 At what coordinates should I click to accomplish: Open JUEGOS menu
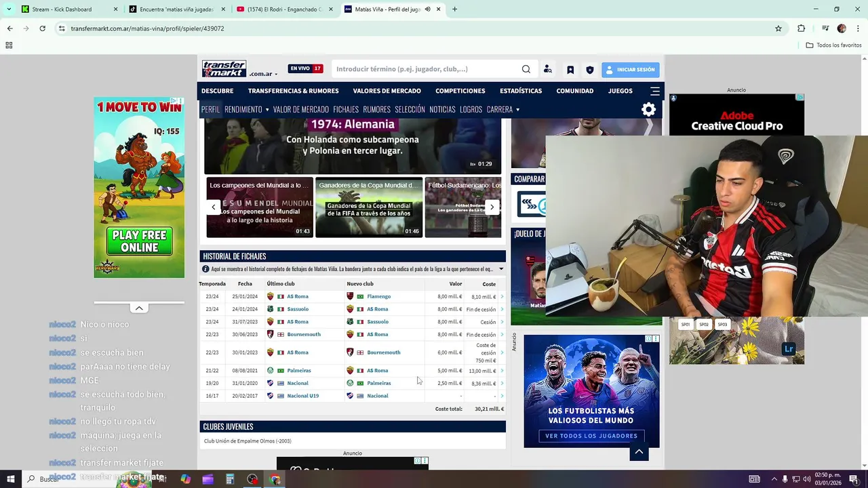[x=620, y=91]
